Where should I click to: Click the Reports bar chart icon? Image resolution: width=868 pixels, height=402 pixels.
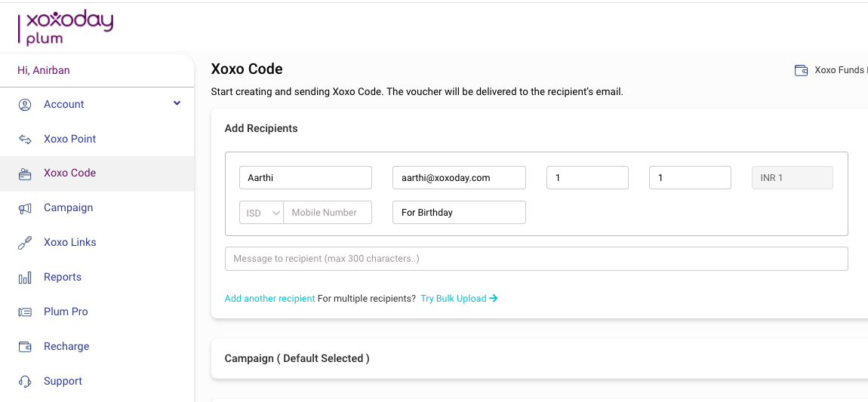coord(25,278)
